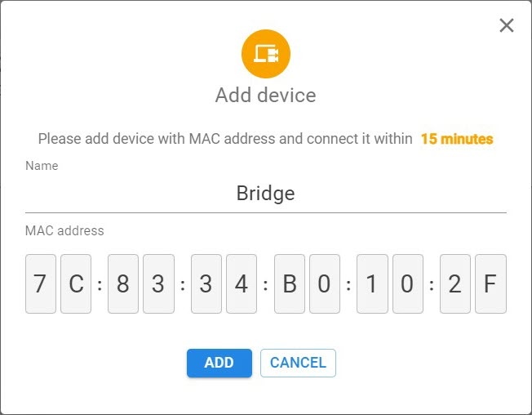The width and height of the screenshot is (532, 415).
Task: Click the MAC box with 0 after B
Action: click(x=324, y=283)
